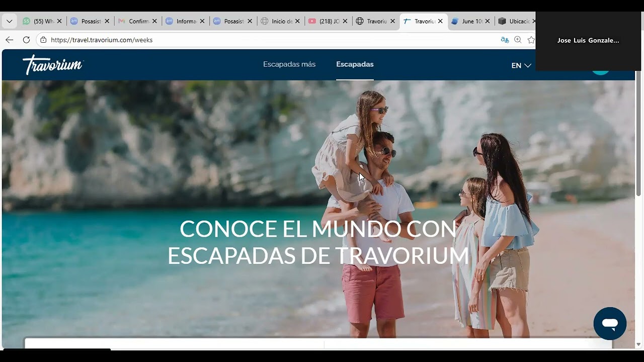Close the (55) Wh... tab
Viewport: 644px width, 362px height.
(x=59, y=21)
